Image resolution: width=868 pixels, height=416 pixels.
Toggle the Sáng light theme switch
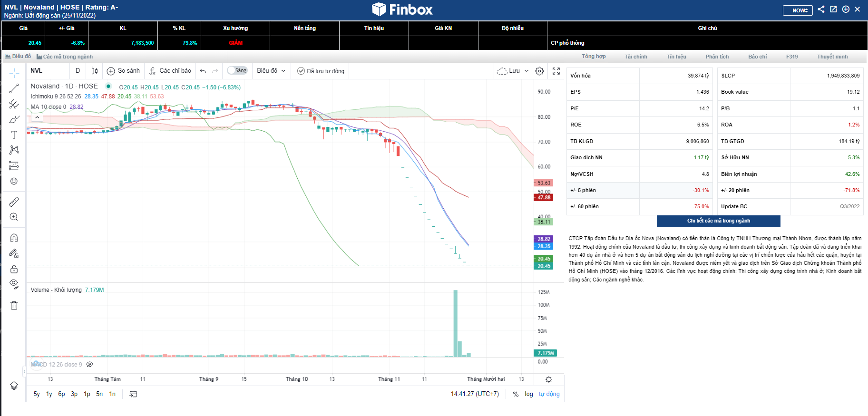(x=237, y=70)
